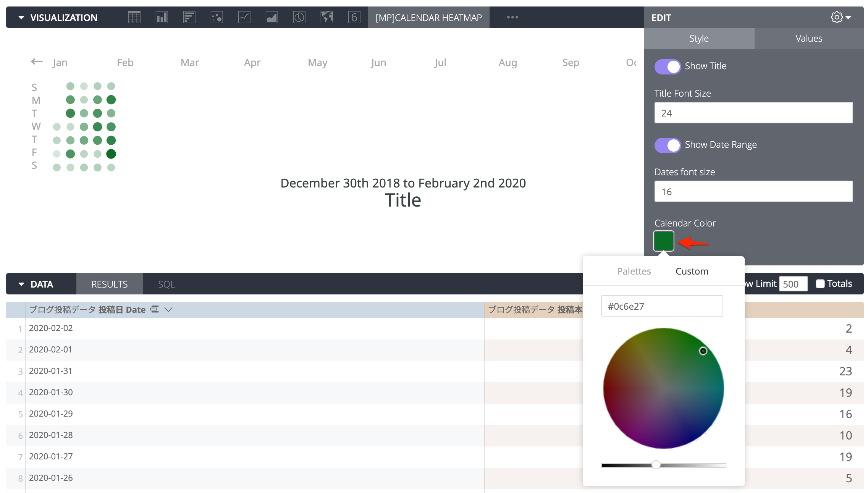Select the scatter plot visualization
The width and height of the screenshot is (868, 493).
tap(217, 17)
